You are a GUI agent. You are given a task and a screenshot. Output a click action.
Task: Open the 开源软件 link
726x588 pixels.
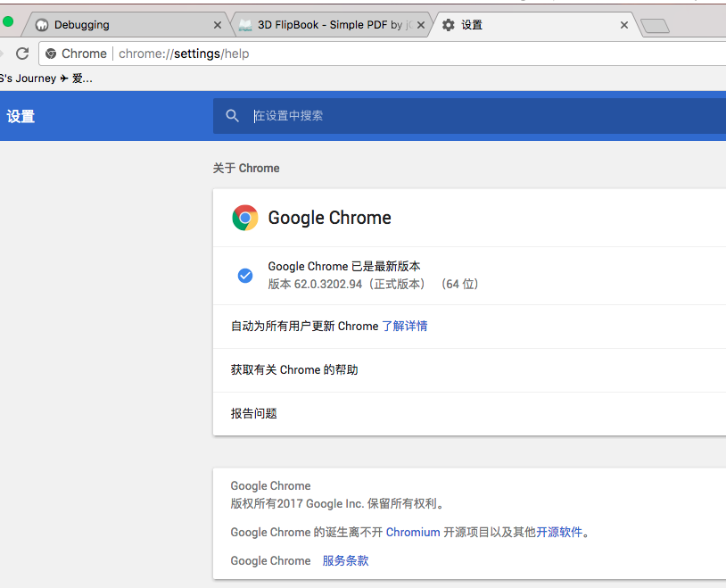tap(559, 532)
